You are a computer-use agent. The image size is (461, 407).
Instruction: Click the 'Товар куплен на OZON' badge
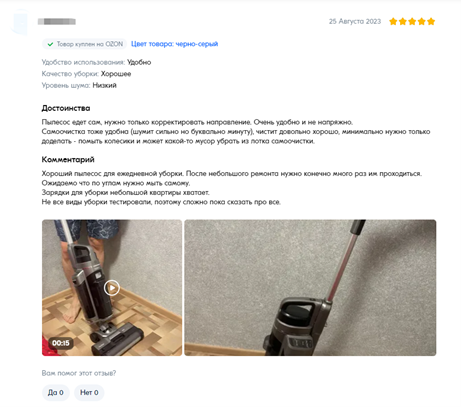coord(84,44)
